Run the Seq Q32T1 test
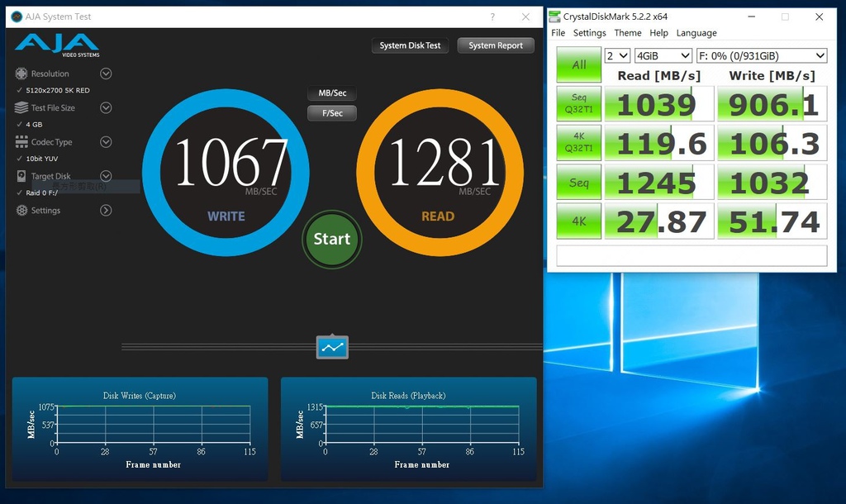This screenshot has height=504, width=846. [x=579, y=103]
